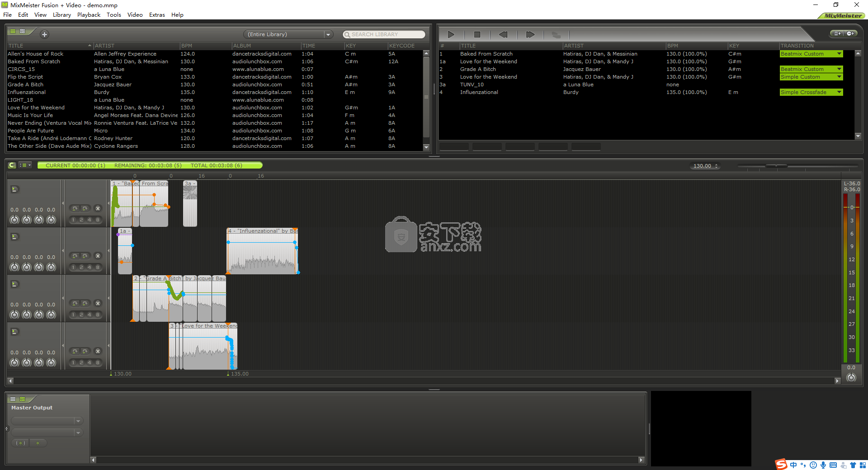Viewport: 868px width, 470px height.
Task: Remove third track using its X button
Action: [98, 303]
